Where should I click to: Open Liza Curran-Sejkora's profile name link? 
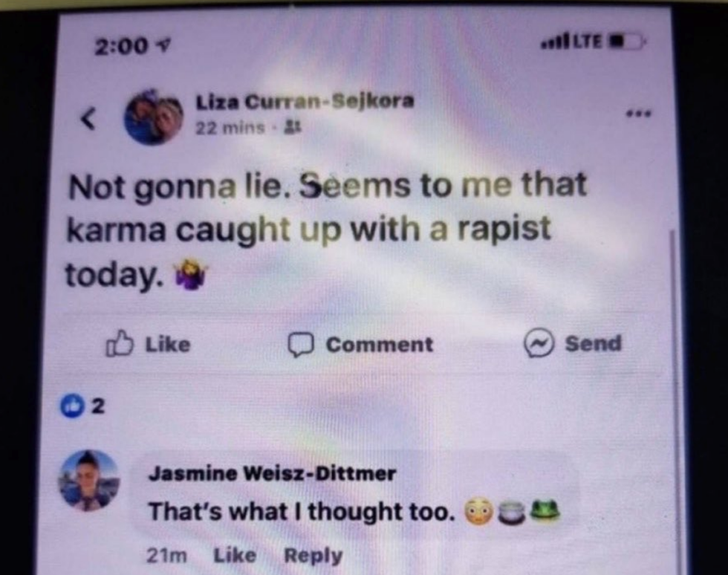tap(305, 101)
